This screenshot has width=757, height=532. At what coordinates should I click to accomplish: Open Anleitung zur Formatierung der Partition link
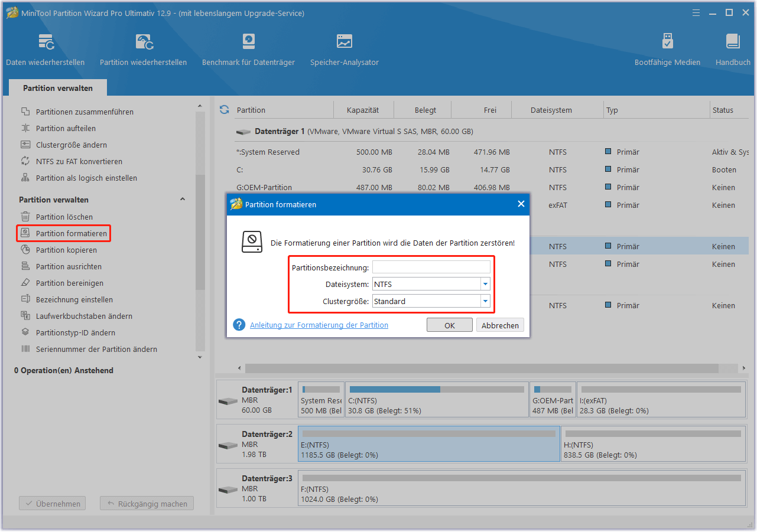pos(319,325)
